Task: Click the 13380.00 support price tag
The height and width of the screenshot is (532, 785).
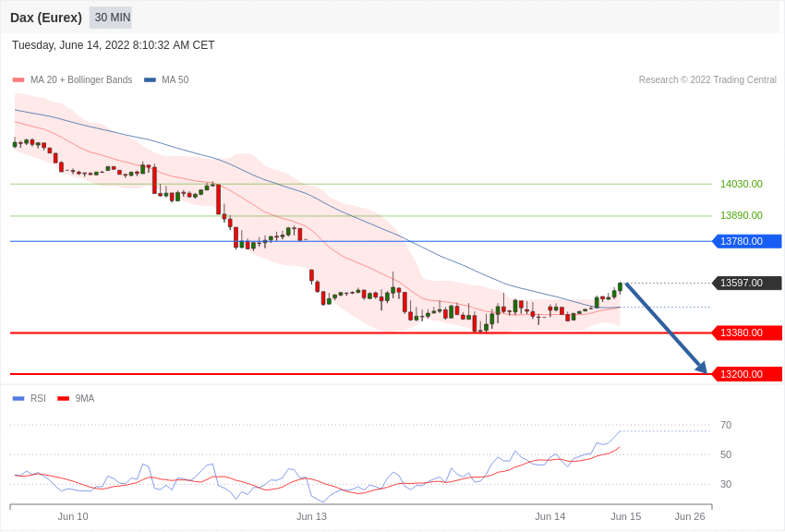Action: 747,332
